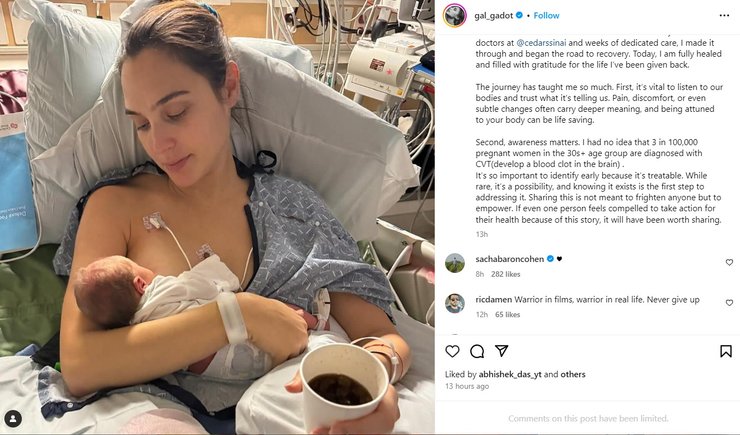Open the @cedarssinai mention link
The image size is (740, 435).
click(x=541, y=43)
